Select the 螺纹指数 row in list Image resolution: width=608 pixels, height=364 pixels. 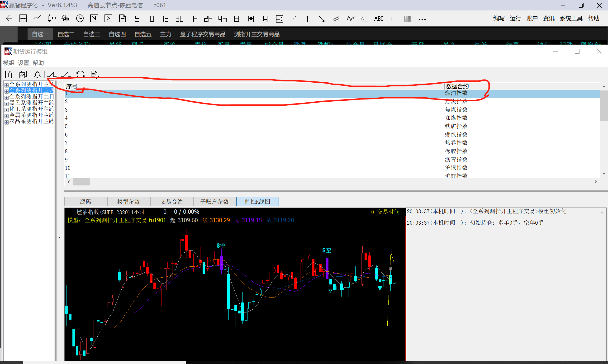click(x=456, y=134)
